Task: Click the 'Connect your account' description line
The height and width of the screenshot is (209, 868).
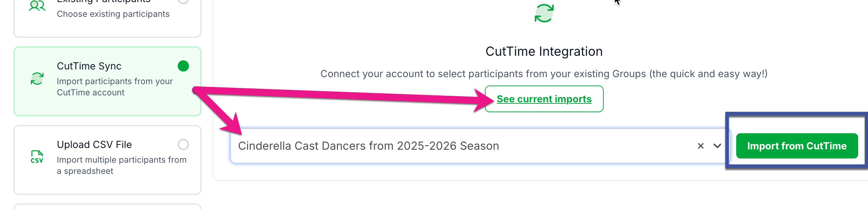Action: pos(544,74)
